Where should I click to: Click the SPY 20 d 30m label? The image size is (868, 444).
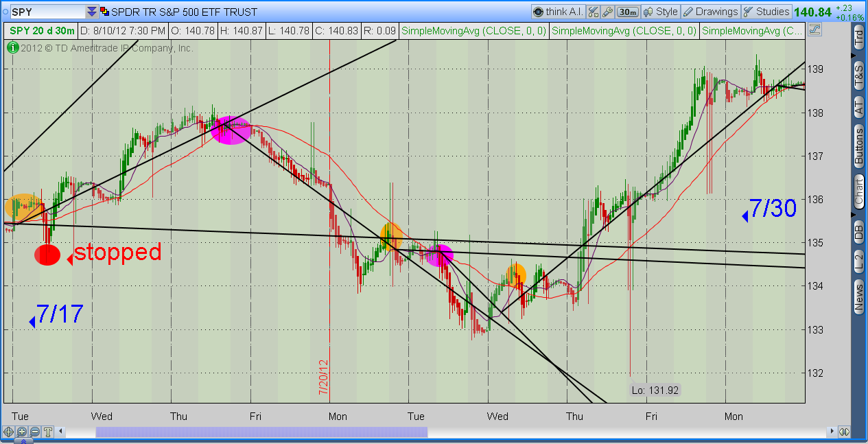pyautogui.click(x=41, y=30)
